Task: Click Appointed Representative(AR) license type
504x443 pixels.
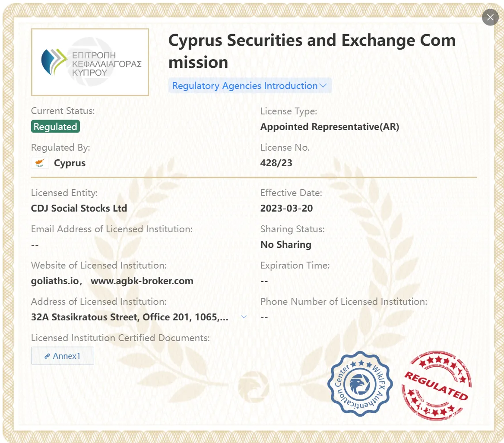Action: 330,127
